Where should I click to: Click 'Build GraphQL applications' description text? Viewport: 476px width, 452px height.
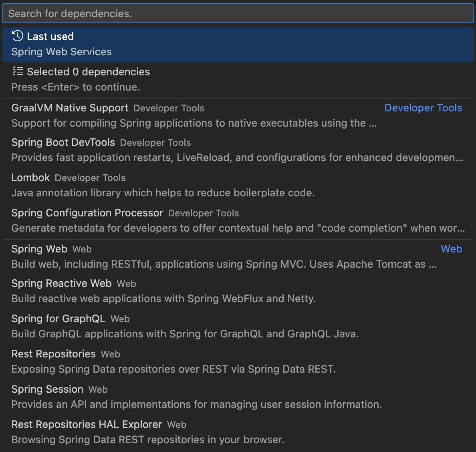pos(185,334)
